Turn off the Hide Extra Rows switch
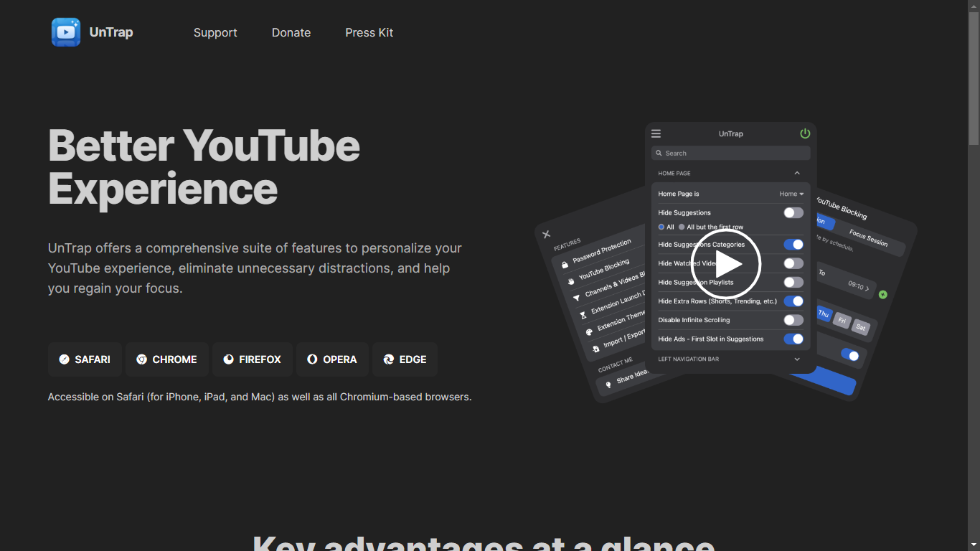 tap(793, 301)
